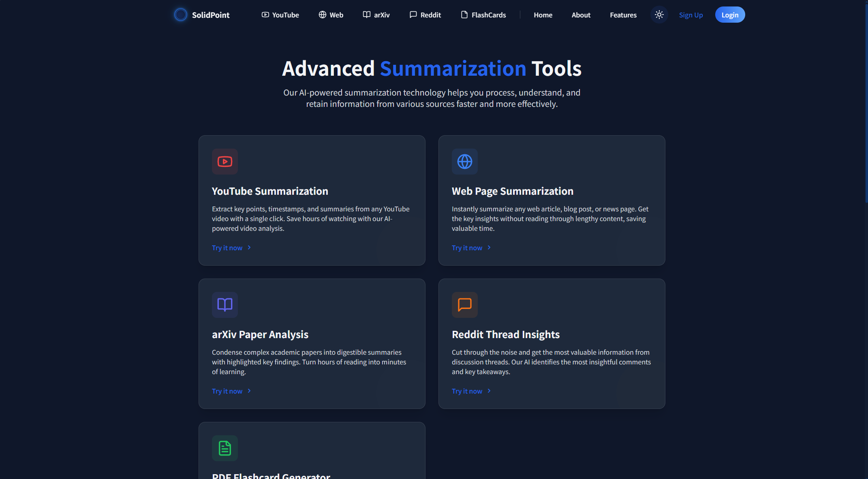Click the globe icon beside Web in navbar
The height and width of the screenshot is (479, 868).
(x=323, y=15)
